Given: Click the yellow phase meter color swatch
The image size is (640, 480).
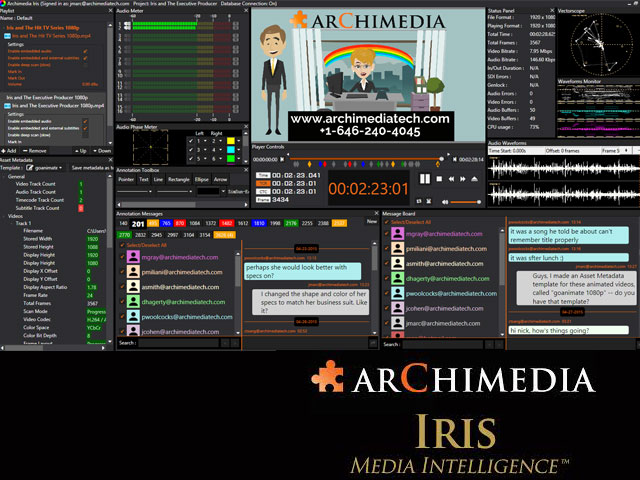Looking at the screenshot, I should [231, 141].
